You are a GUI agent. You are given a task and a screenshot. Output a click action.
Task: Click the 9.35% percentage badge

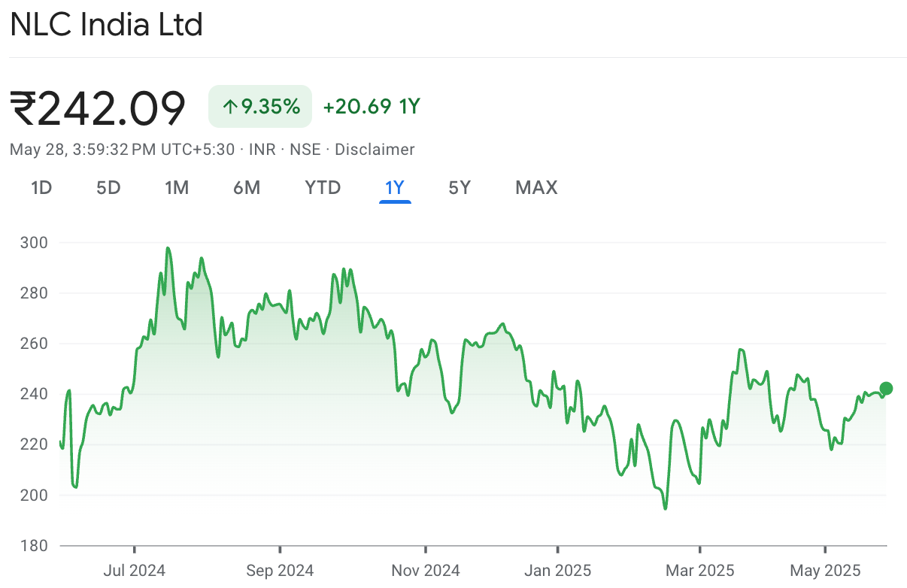pyautogui.click(x=260, y=107)
